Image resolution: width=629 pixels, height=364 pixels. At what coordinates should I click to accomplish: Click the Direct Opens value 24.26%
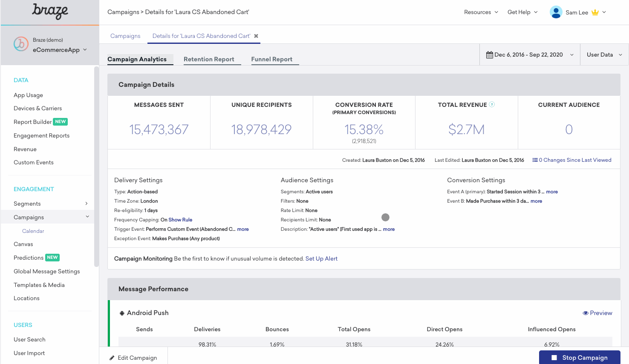coord(444,344)
